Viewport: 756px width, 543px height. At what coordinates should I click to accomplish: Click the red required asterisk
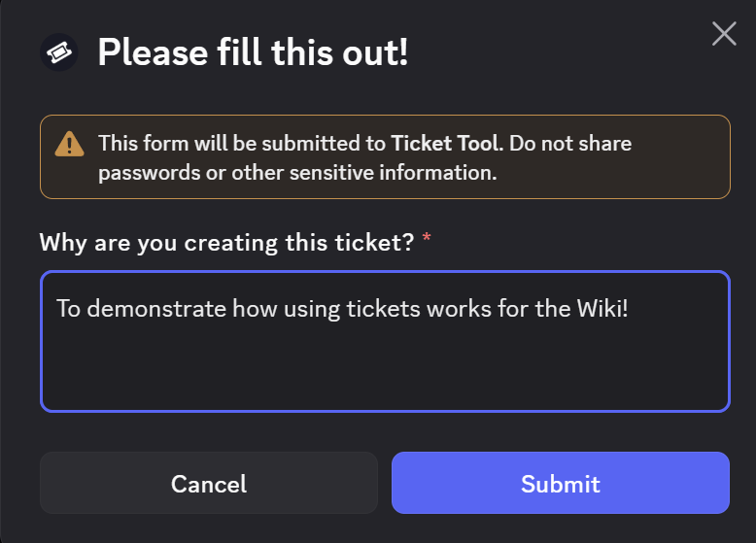427,242
